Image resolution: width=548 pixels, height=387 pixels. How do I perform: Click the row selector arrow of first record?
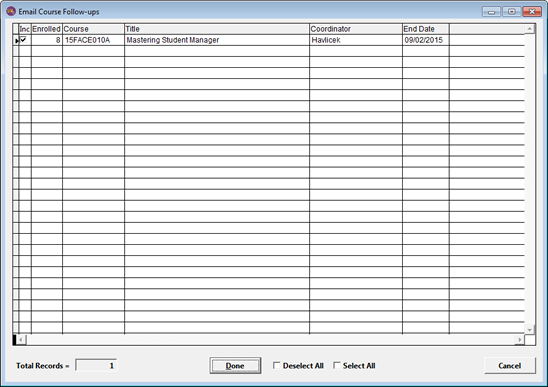(x=16, y=41)
